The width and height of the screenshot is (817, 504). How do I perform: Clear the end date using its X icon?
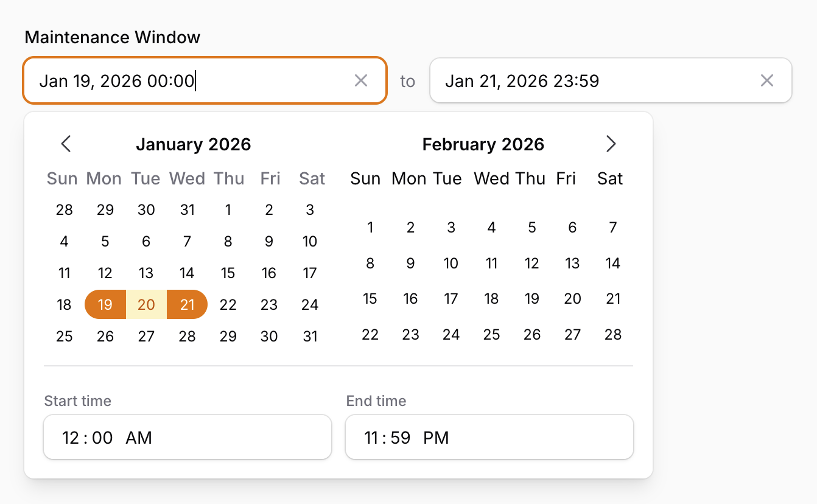[x=766, y=80]
